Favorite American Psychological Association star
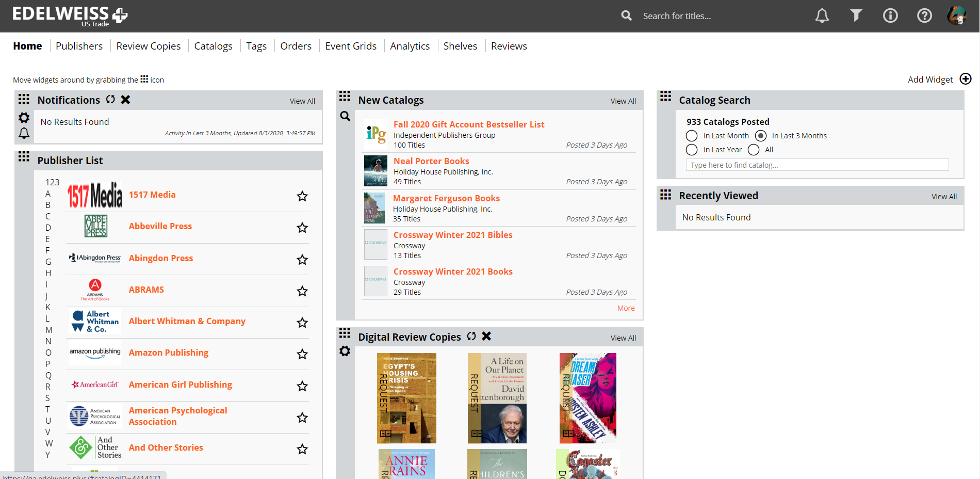 [x=302, y=418]
